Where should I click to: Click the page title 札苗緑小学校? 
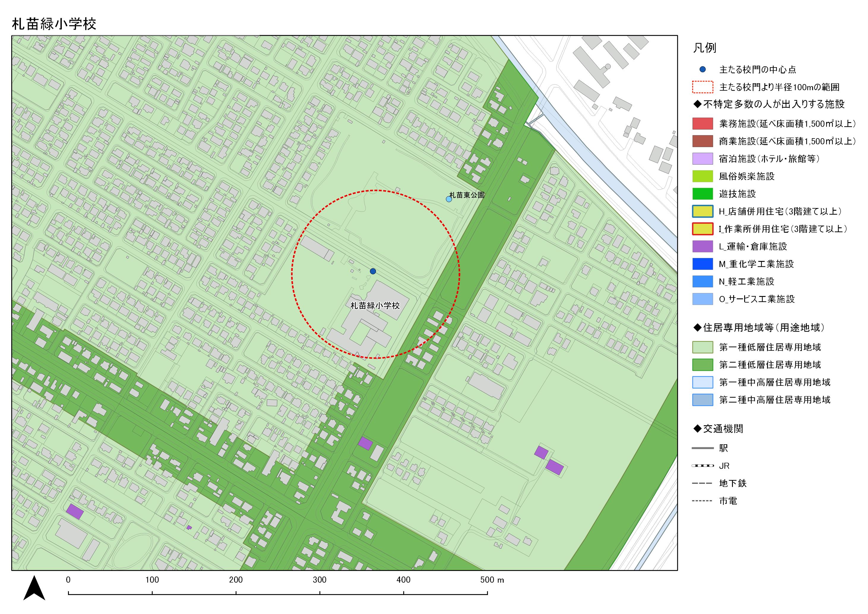(54, 24)
